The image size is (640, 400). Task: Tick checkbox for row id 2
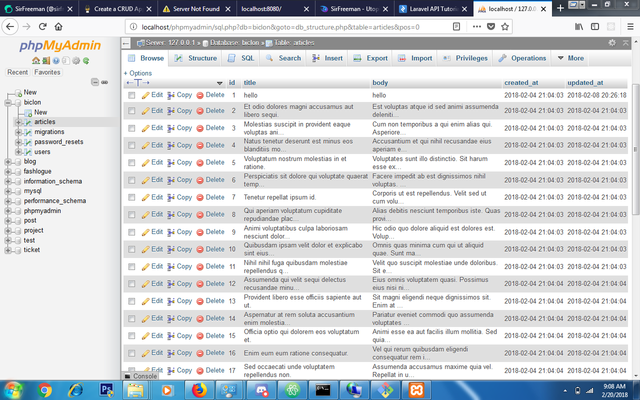[x=131, y=111]
